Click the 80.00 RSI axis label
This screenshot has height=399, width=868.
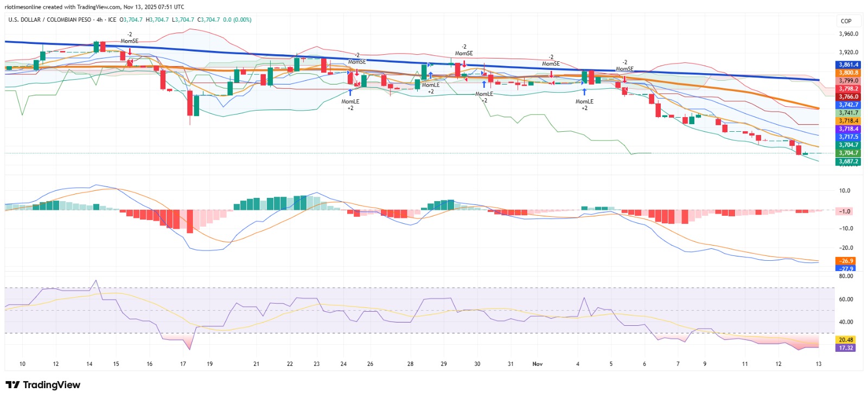pos(846,276)
